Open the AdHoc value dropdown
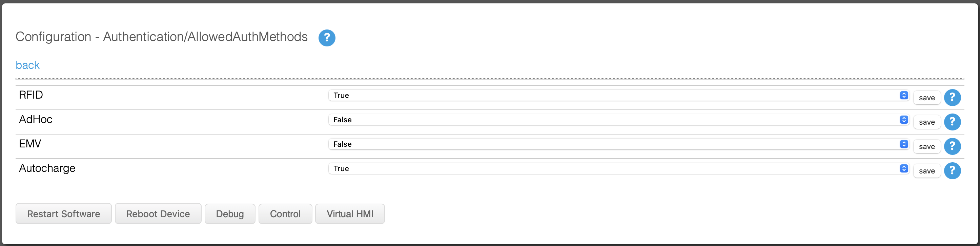 click(x=618, y=120)
